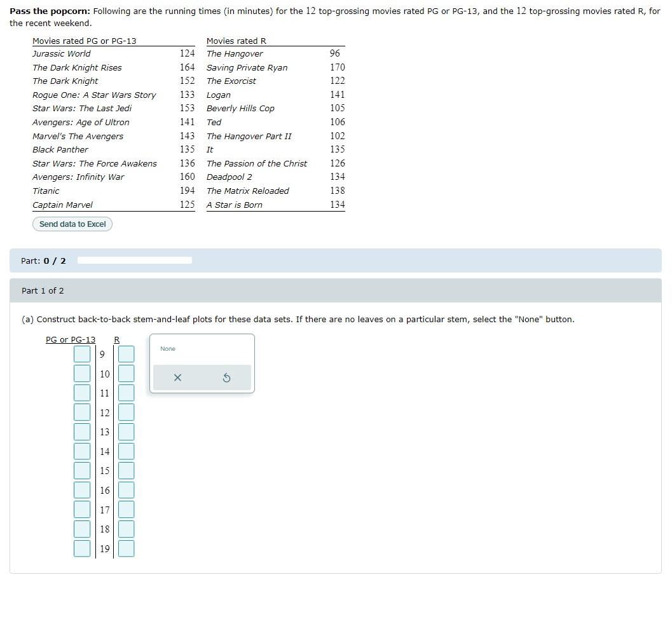This screenshot has width=672, height=631.
Task: Click the PG leaf box for stem 16
Action: pos(82,490)
